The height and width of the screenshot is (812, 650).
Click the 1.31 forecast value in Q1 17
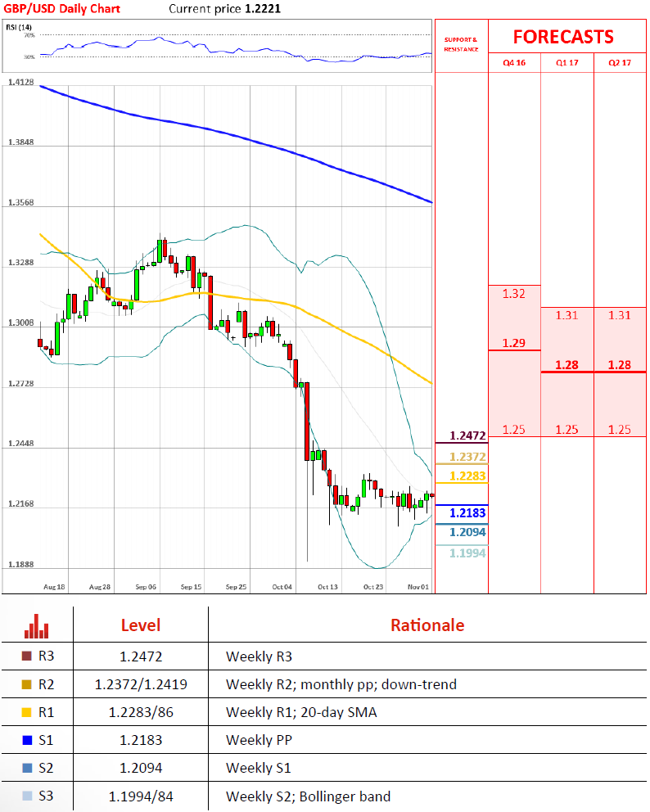click(567, 315)
